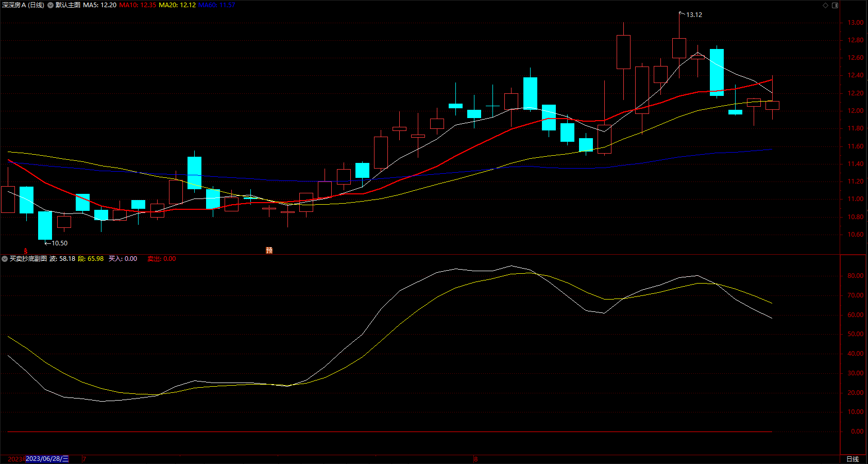Viewport: 868px width, 464px height.
Task: Click the 60.00 indicator axis label
Action: [856, 315]
